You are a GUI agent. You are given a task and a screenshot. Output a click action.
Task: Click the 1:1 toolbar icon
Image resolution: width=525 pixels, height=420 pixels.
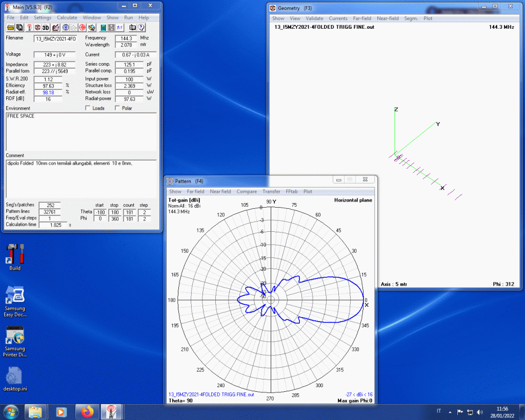pyautogui.click(x=119, y=27)
